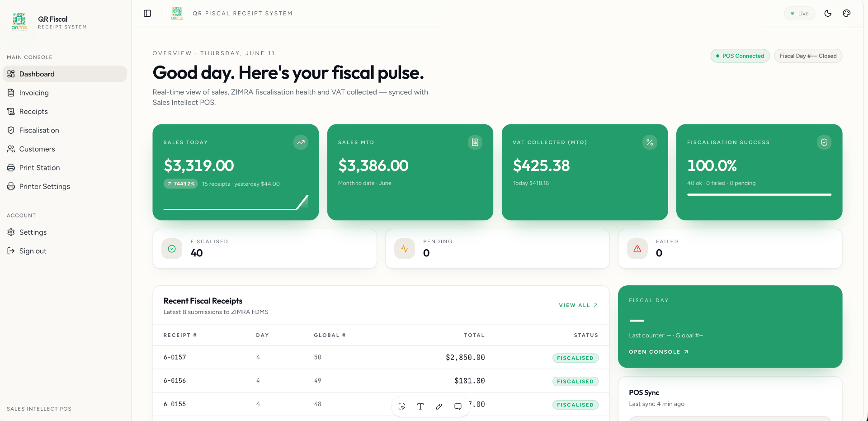Image resolution: width=868 pixels, height=421 pixels.
Task: Click receipt number 6-0157
Action: click(175, 357)
